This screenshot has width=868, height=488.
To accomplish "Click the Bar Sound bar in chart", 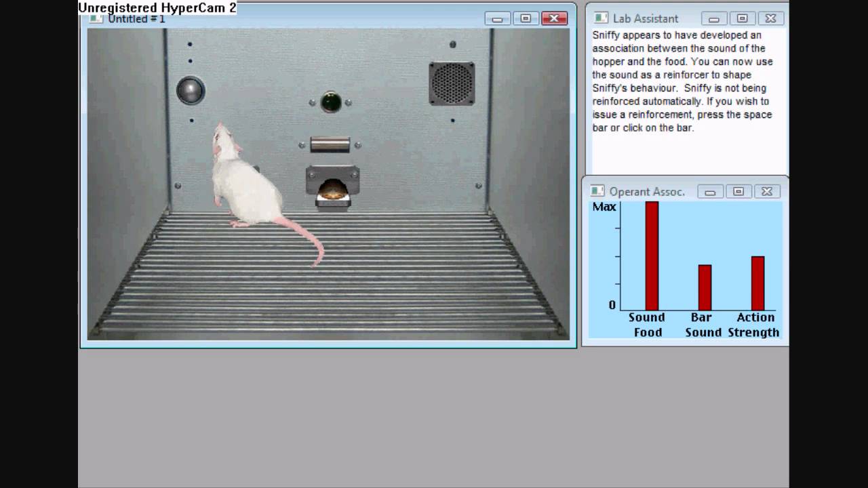I will click(705, 287).
